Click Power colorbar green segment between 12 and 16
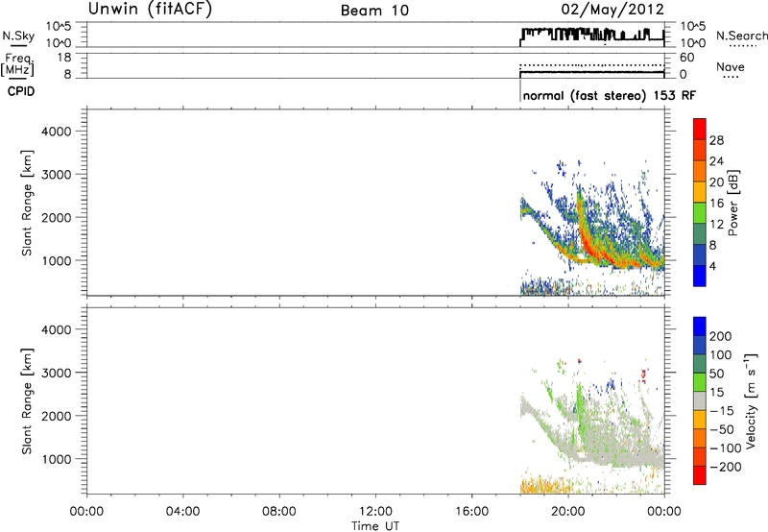 [700, 213]
